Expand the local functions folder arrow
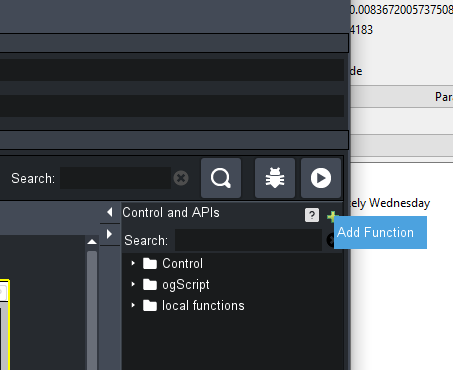Screen dimensions: 453x370 [x=133, y=305]
